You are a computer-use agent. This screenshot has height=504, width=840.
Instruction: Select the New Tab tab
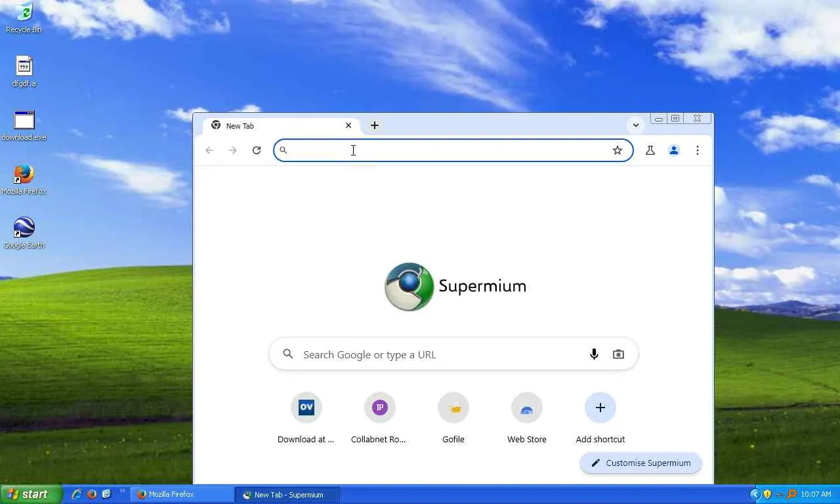(282, 126)
